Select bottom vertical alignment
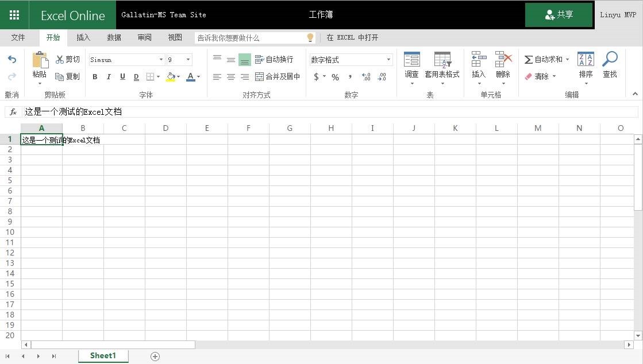The width and height of the screenshot is (643, 364). point(245,60)
